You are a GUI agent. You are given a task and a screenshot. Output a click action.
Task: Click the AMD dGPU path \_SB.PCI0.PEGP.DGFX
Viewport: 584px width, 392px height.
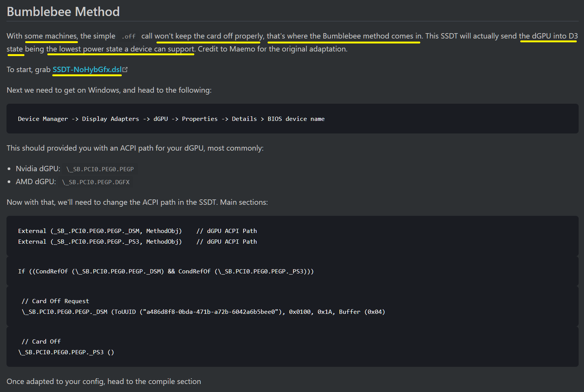click(96, 182)
